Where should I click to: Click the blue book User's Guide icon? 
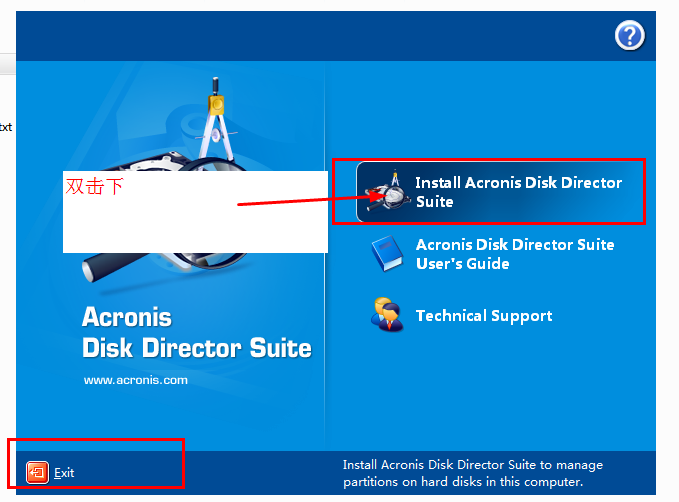pyautogui.click(x=387, y=254)
